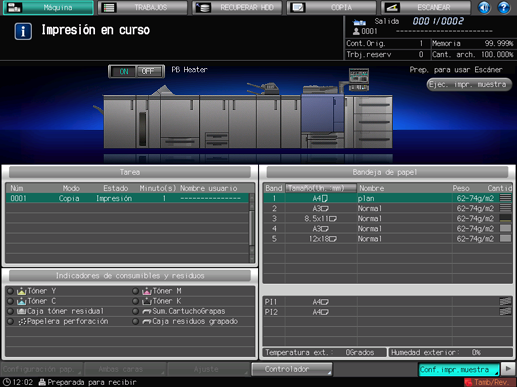Click the Ajuste button
The image size is (517, 387).
click(208, 369)
